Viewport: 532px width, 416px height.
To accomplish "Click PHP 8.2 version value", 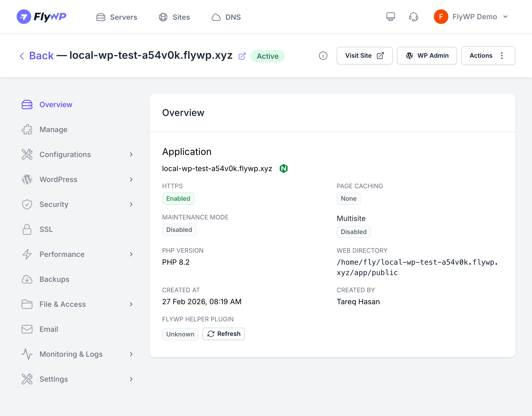I will click(x=176, y=262).
